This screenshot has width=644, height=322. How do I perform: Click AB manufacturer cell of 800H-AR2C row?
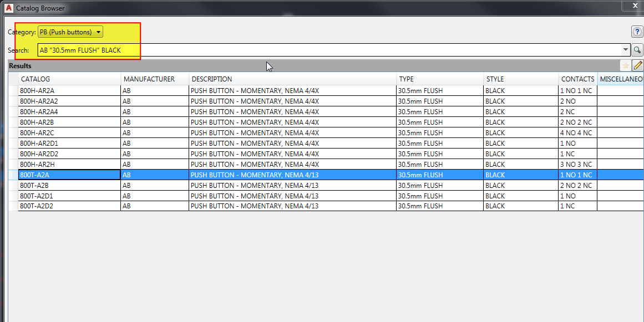point(155,133)
